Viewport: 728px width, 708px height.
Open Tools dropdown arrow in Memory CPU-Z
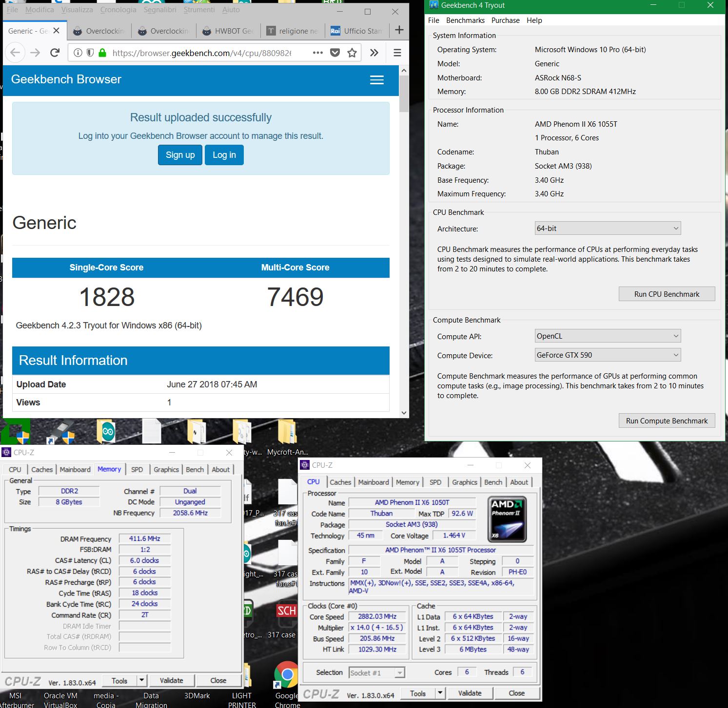[141, 680]
